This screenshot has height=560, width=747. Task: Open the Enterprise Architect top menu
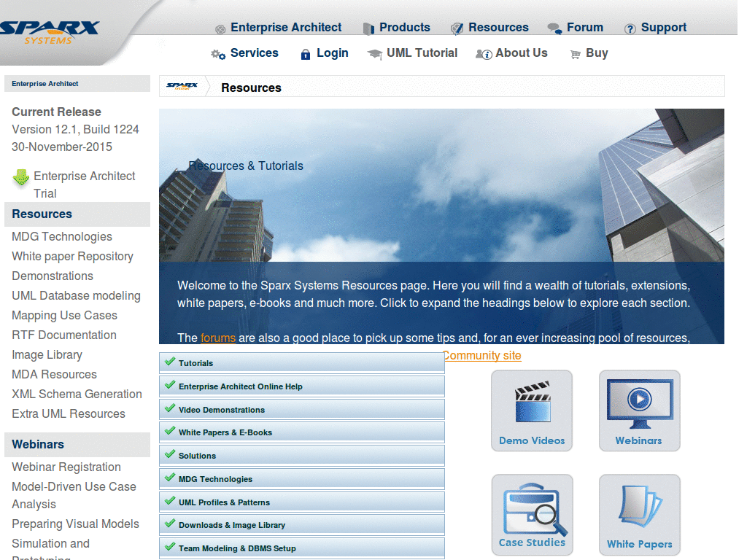coord(286,28)
